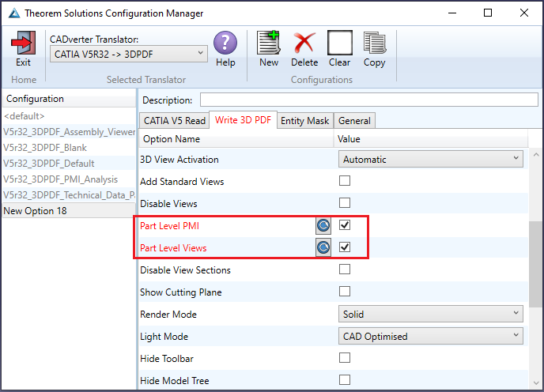Open the Entity Mask tab

pyautogui.click(x=304, y=121)
